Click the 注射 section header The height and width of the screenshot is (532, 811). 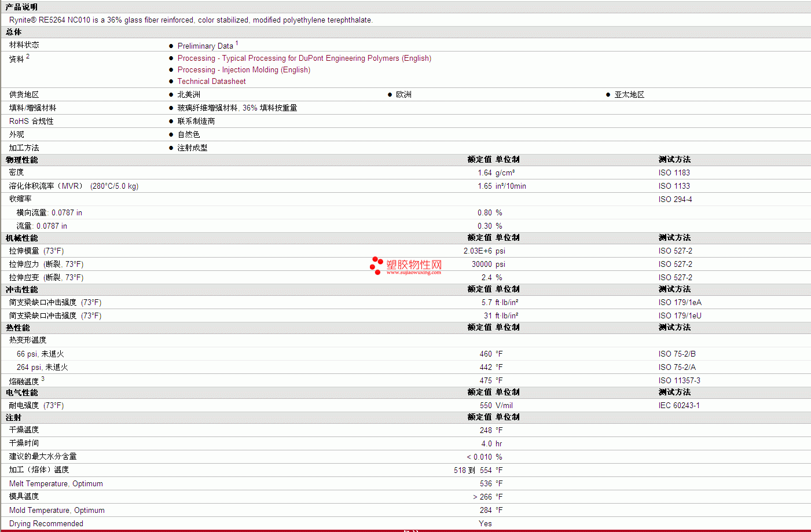click(x=13, y=417)
